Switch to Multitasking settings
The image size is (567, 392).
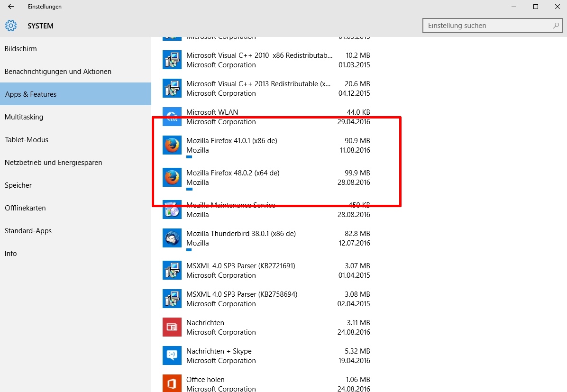pos(24,117)
